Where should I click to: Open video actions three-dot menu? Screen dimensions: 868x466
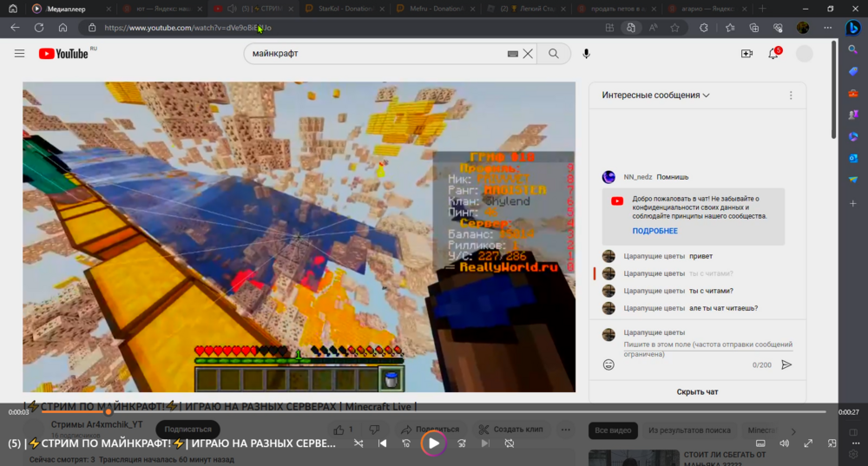(x=565, y=430)
